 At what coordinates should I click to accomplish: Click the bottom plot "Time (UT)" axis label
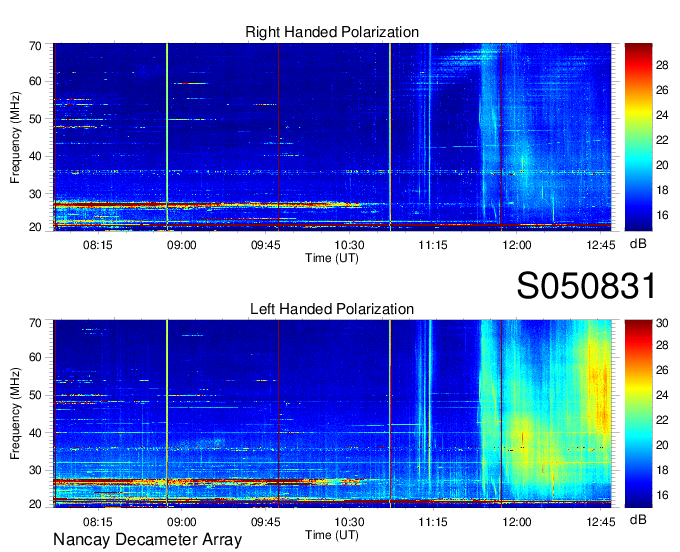(332, 535)
